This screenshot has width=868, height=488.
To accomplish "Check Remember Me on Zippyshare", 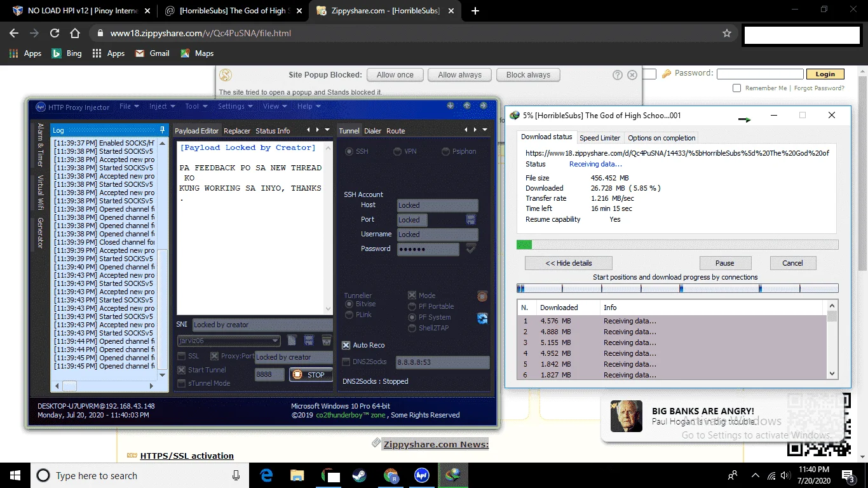I will (736, 88).
